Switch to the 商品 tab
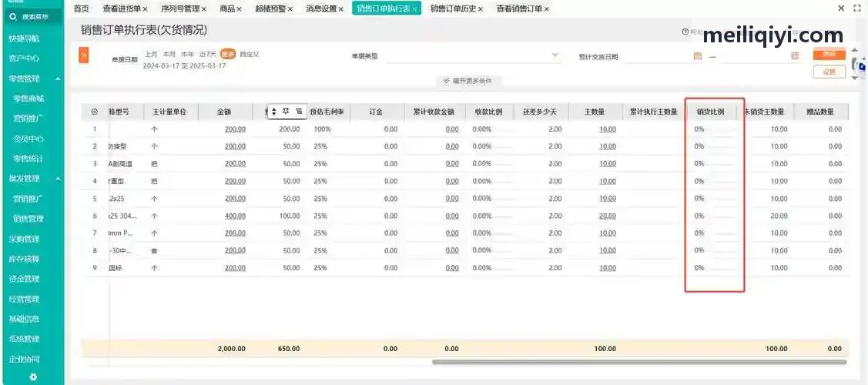Viewport: 868px width, 385px height. pos(227,8)
